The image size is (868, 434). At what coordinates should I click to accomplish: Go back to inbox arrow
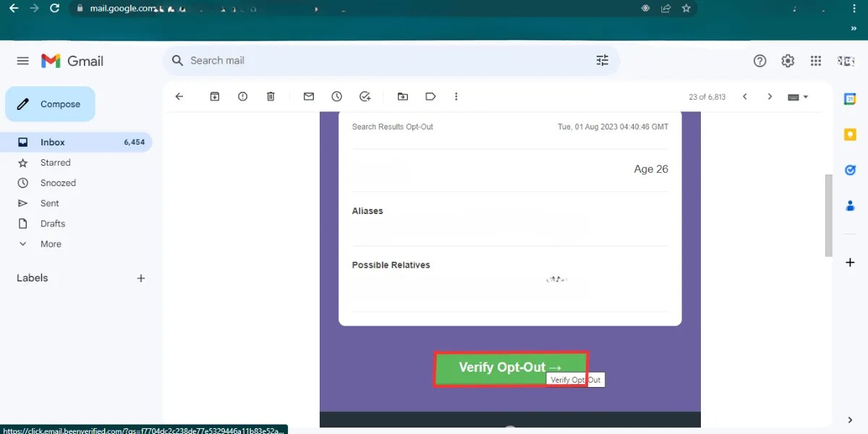(179, 96)
